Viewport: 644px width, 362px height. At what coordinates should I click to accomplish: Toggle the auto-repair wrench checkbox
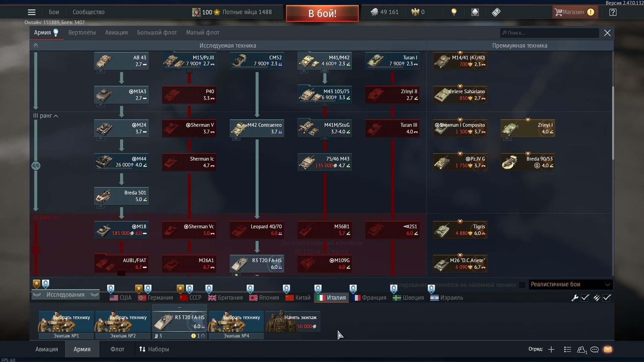[585, 298]
